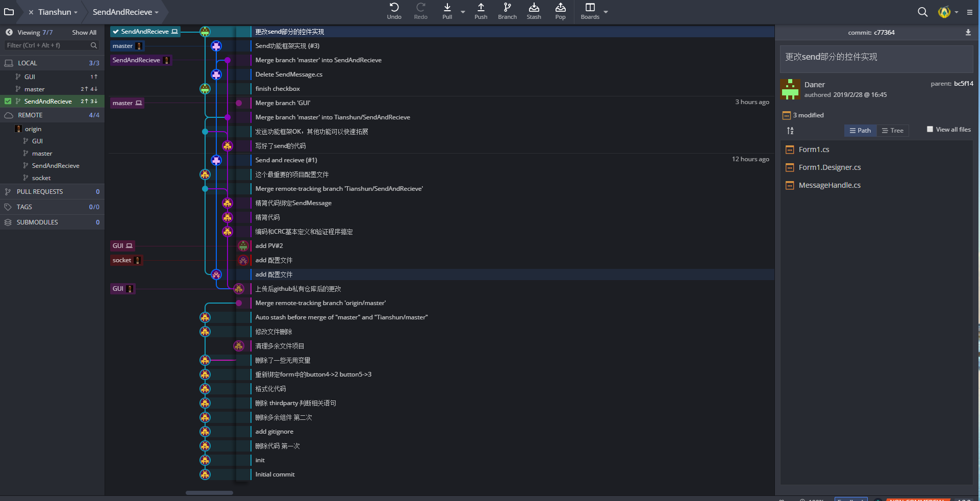Expand the PULL REQUESTS section
The height and width of the screenshot is (501, 980).
[52, 192]
